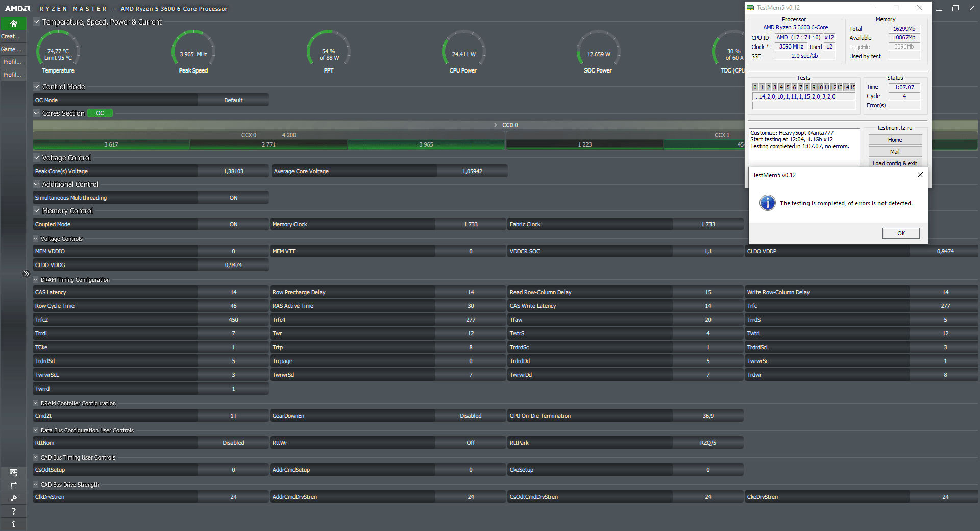Open the Creat... sidebar entry

coord(13,36)
